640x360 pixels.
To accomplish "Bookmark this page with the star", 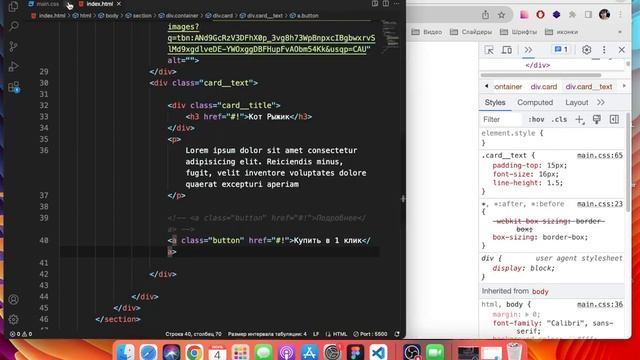I will click(502, 15).
